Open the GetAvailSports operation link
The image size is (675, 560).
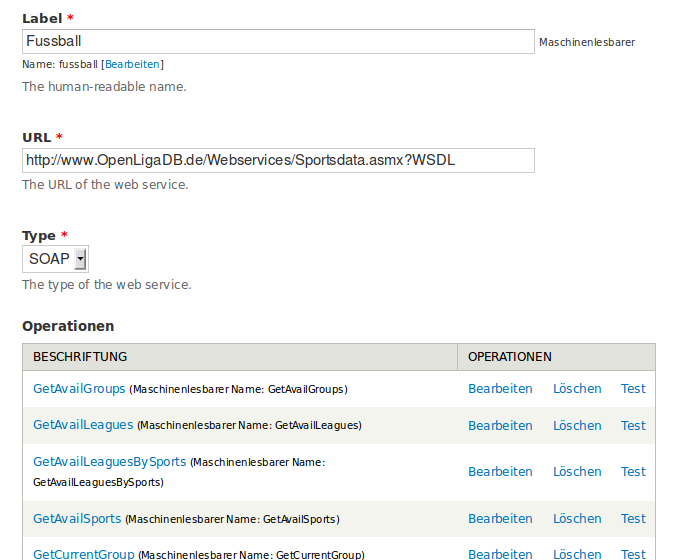click(x=77, y=519)
